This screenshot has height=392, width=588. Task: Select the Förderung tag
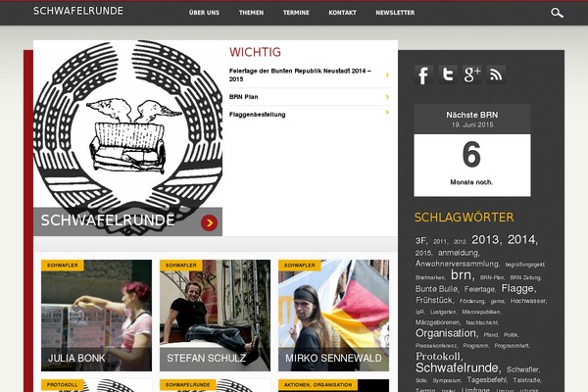pyautogui.click(x=472, y=301)
